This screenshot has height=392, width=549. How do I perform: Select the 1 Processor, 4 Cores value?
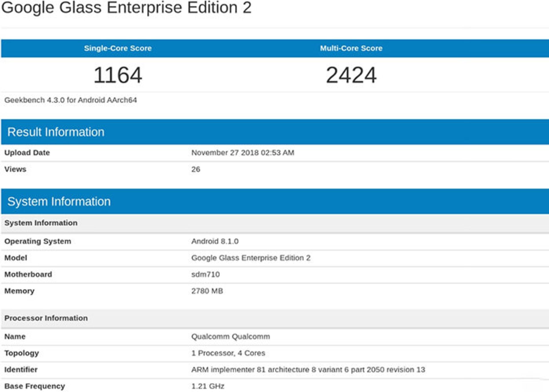pos(228,353)
